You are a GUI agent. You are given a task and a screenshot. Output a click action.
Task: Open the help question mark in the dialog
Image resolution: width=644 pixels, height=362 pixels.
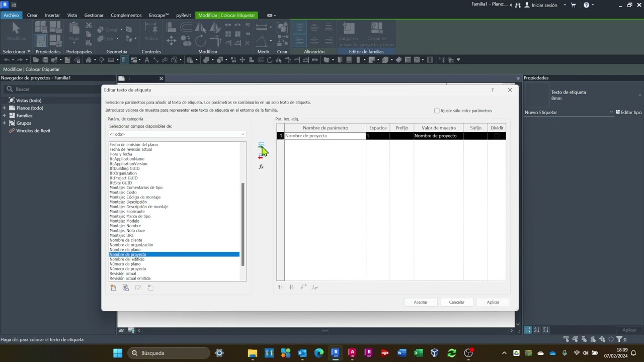tap(492, 90)
